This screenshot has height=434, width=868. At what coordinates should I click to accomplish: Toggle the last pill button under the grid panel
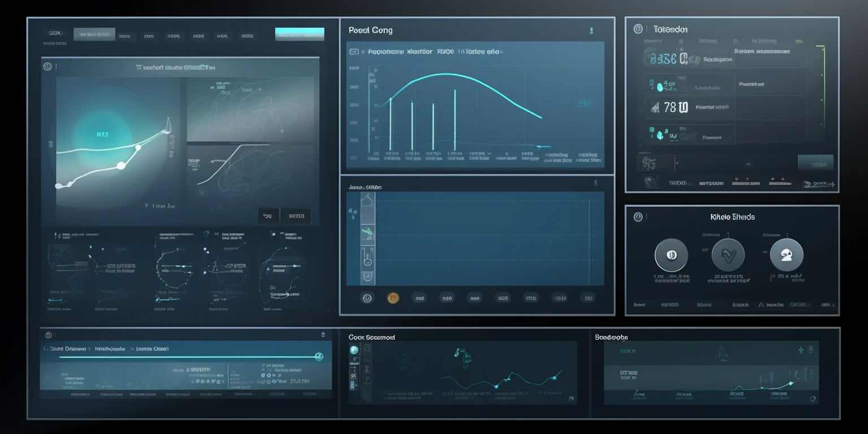tap(588, 298)
